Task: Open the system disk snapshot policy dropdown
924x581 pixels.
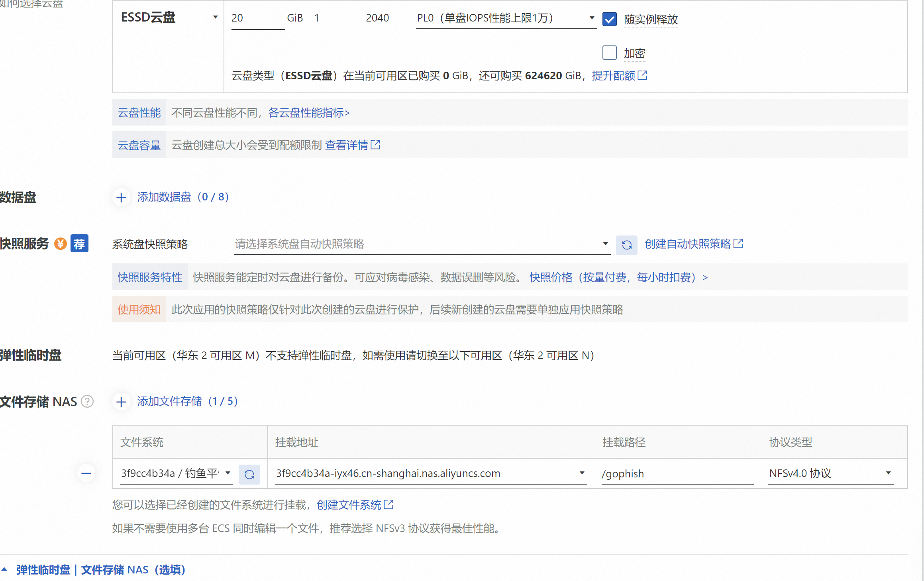Action: (422, 244)
